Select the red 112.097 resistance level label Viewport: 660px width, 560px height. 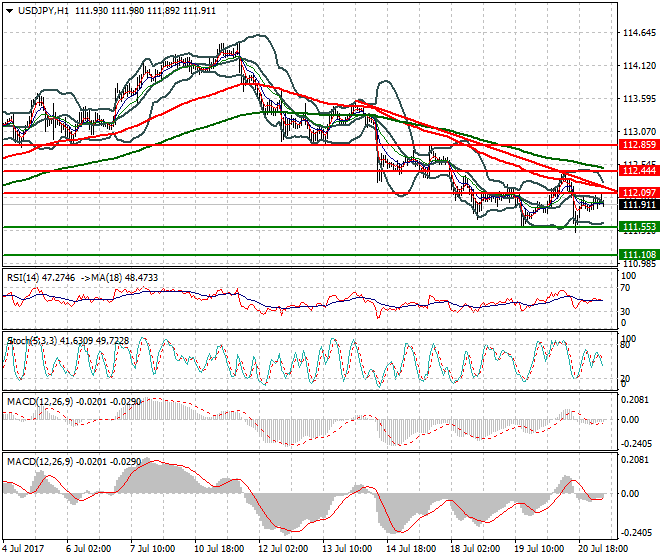point(639,193)
